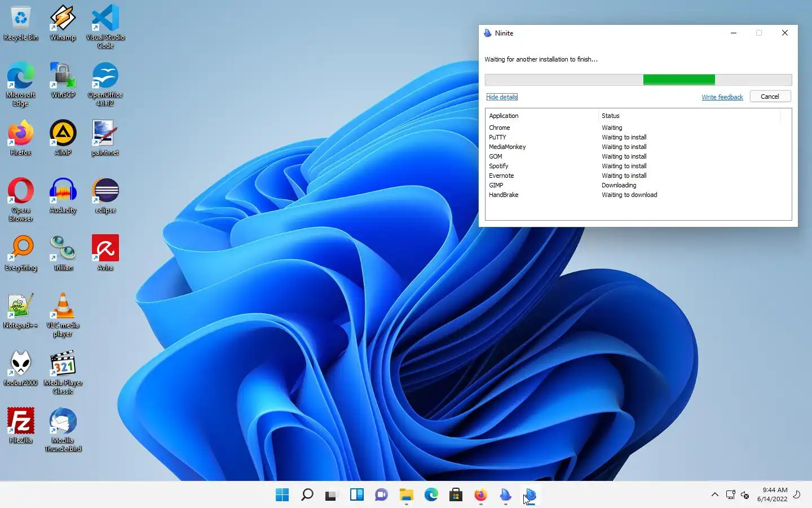The width and height of the screenshot is (812, 508).
Task: Cancel the Ninite installation
Action: tap(770, 97)
